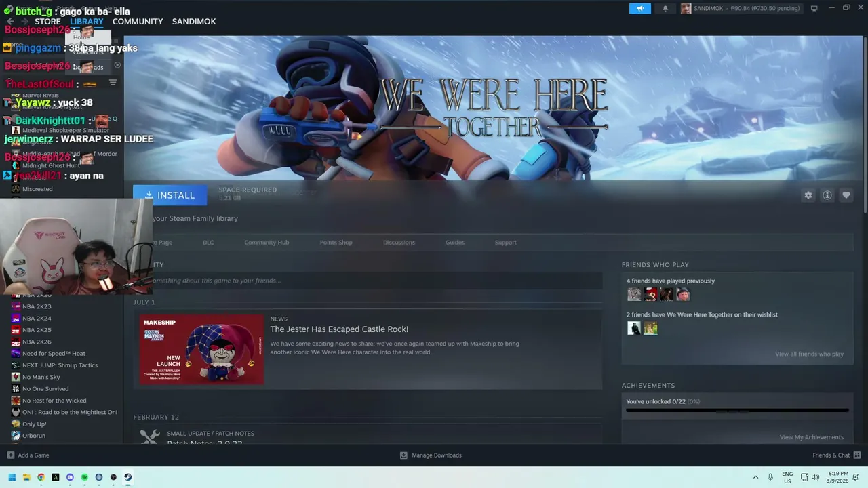The width and height of the screenshot is (868, 488).
Task: Click the Steam taskbar icon
Action: [127, 477]
